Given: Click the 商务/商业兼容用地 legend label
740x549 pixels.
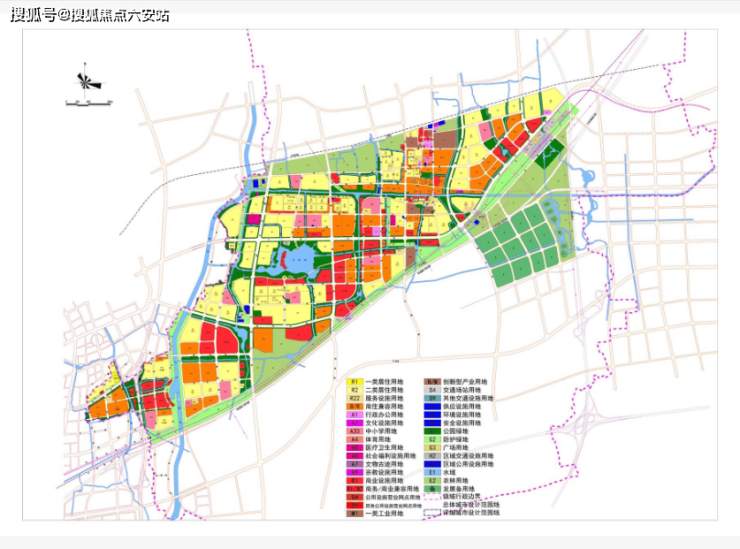Looking at the screenshot, I should click(392, 489).
